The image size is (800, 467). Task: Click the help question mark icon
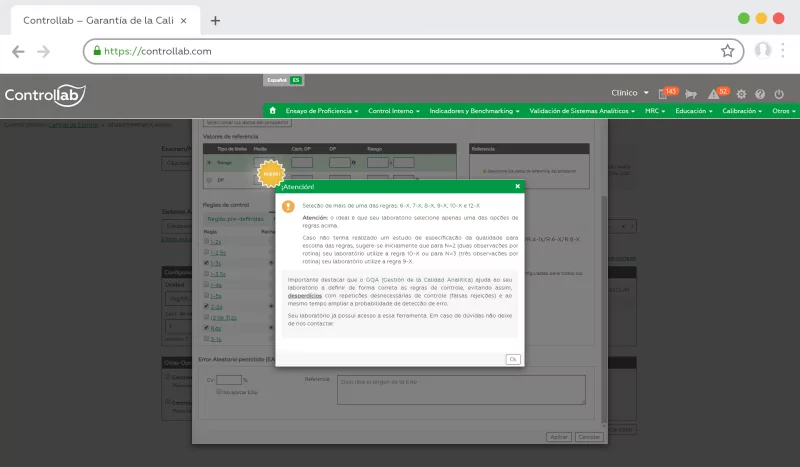761,94
